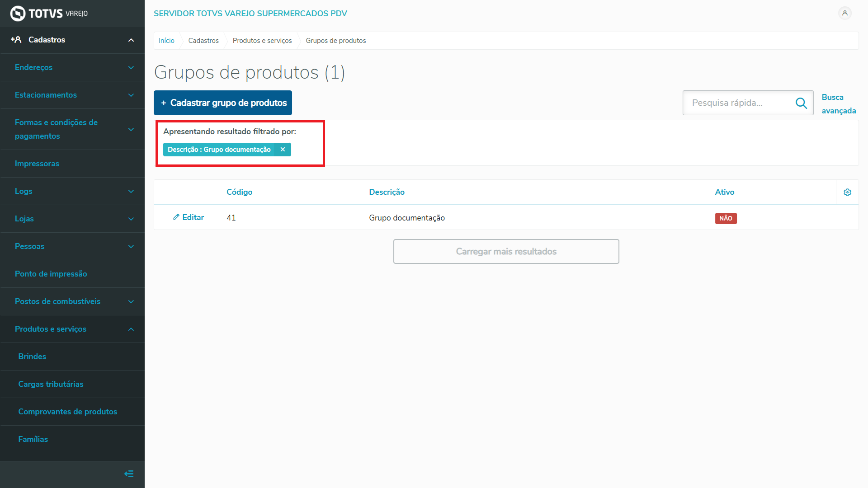Expand the Endereços submenu
Screen dimensions: 868x488
pos(131,68)
